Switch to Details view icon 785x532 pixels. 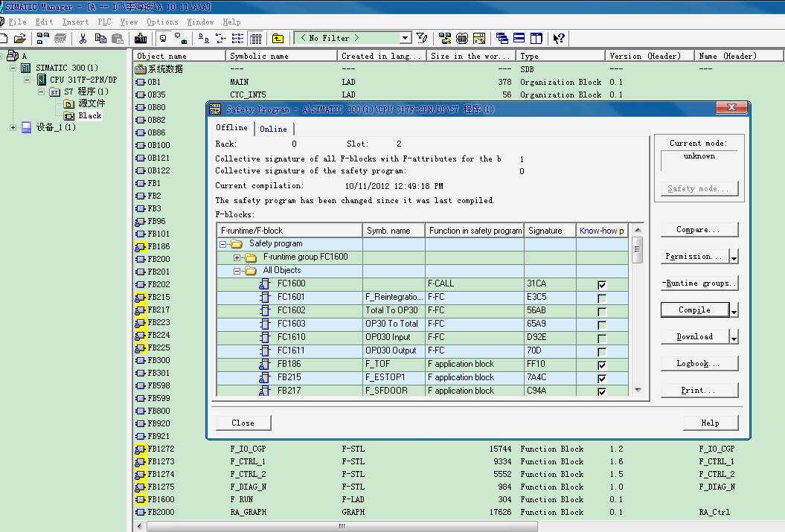pos(255,38)
